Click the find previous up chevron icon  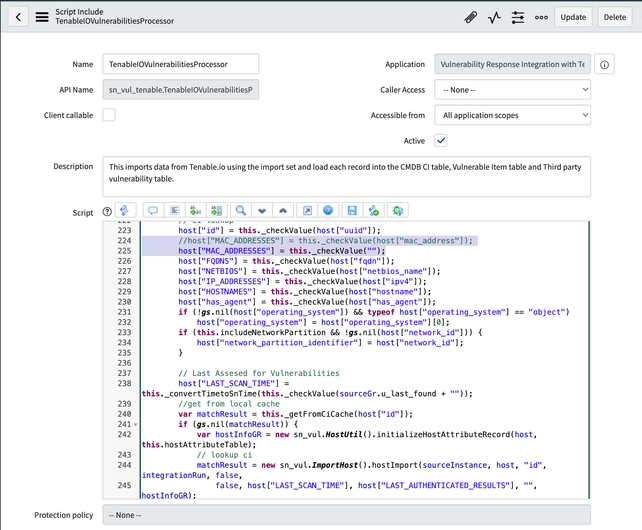pos(283,211)
